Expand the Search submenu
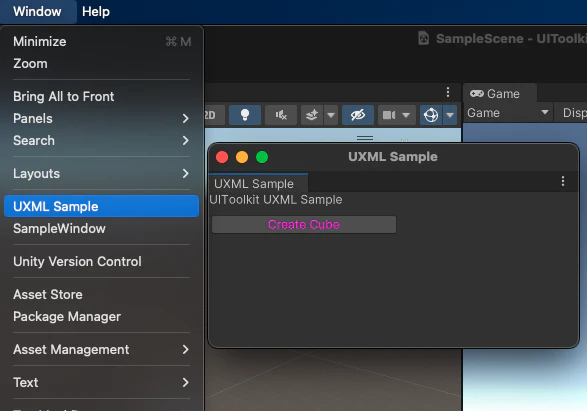 pyautogui.click(x=101, y=141)
